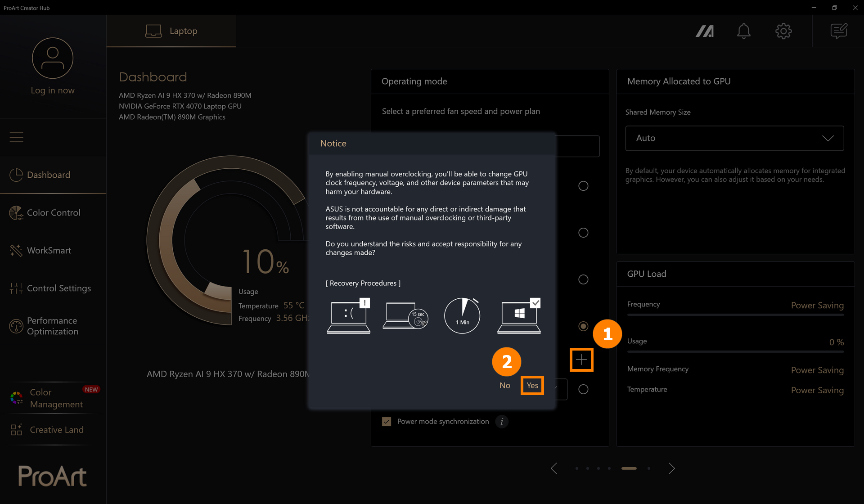
Task: Click the Color Management color wheel icon
Action: point(17,398)
